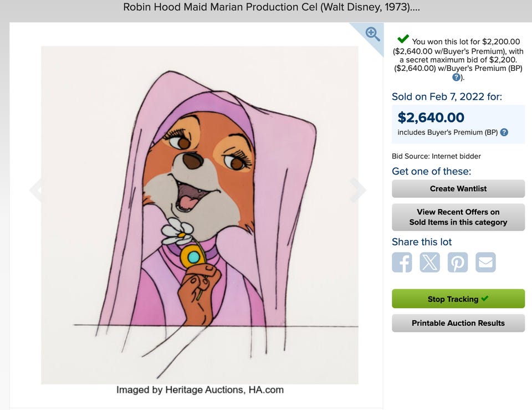This screenshot has width=532, height=410.
Task: Click the Maid Marian cel image
Action: (x=199, y=215)
